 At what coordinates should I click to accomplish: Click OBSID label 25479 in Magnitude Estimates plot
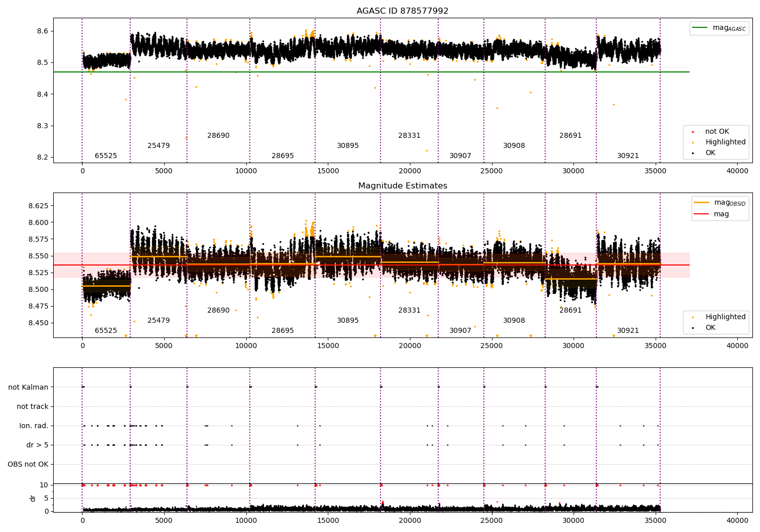click(159, 321)
